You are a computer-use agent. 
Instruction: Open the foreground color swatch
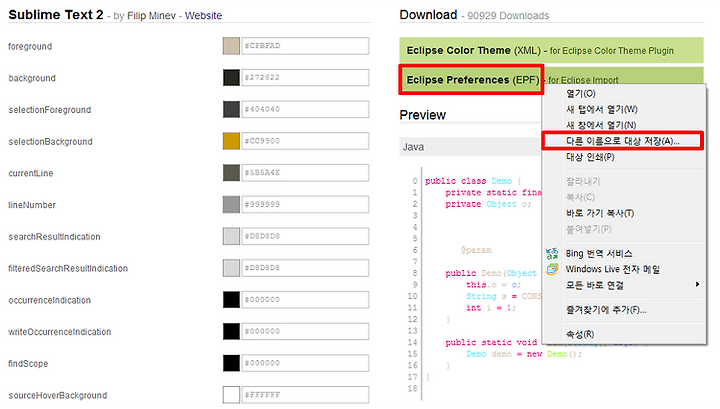point(231,46)
